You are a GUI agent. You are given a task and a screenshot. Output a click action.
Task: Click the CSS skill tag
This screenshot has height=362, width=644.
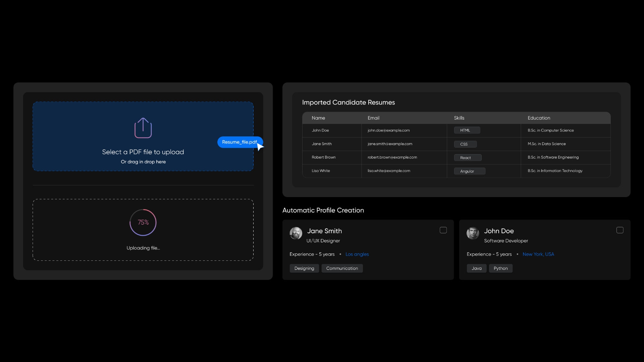pyautogui.click(x=465, y=144)
